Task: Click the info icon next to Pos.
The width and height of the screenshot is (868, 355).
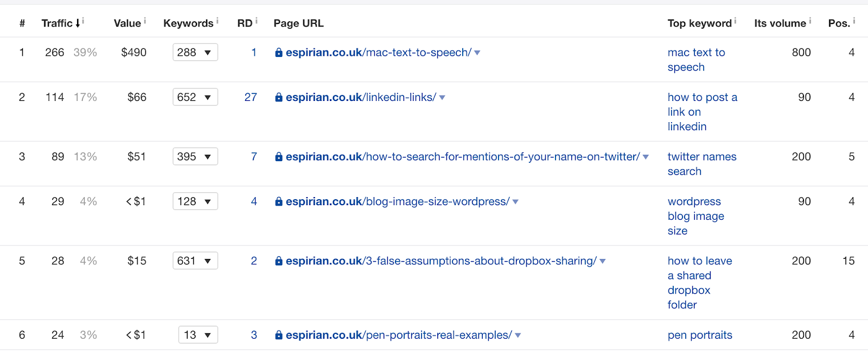Action: [854, 21]
